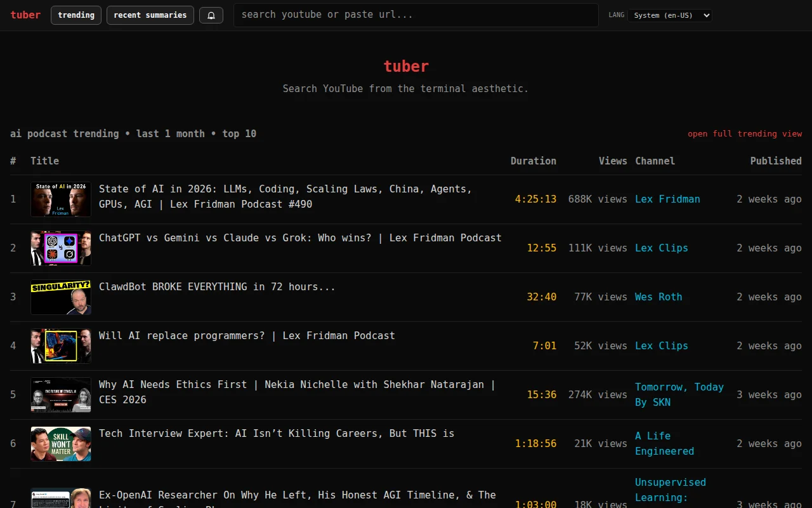Open Lex Clips channel for Will AI replace programmers
This screenshot has width=812, height=508.
click(661, 345)
